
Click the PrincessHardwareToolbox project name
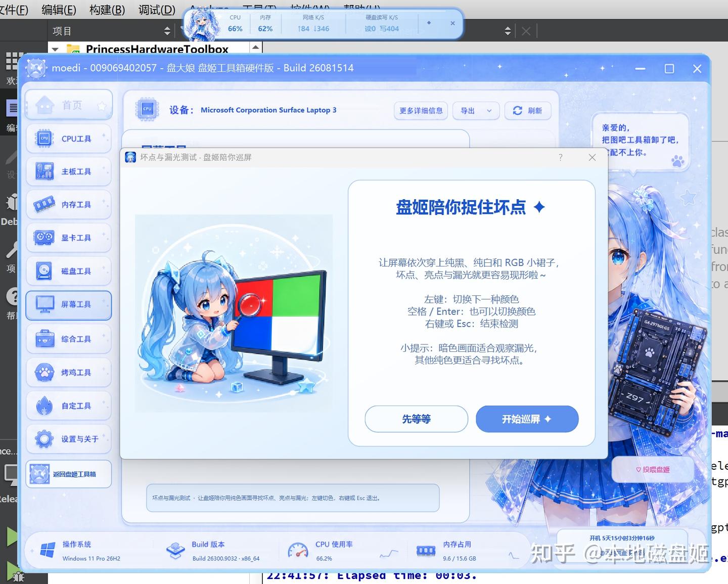coord(157,49)
